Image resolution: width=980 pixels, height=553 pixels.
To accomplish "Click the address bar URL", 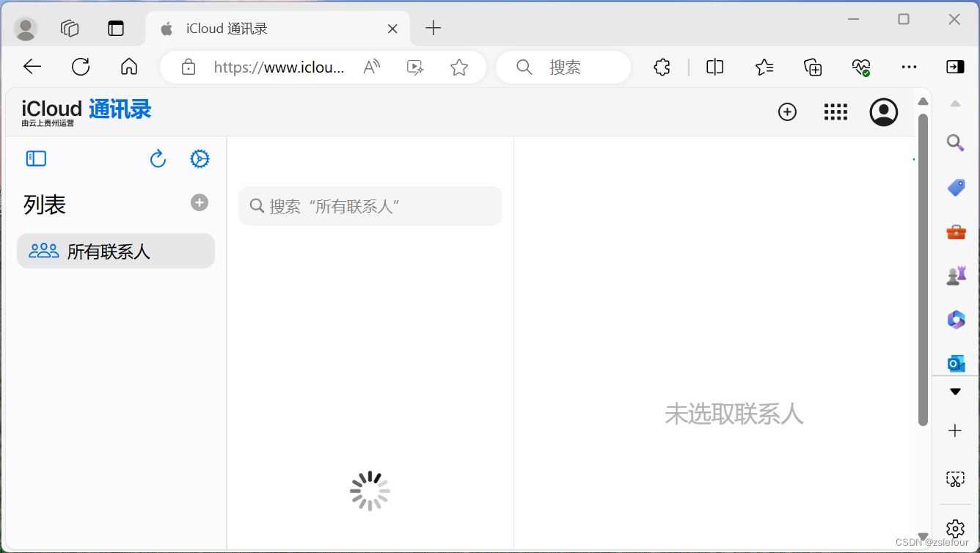I will pos(279,67).
